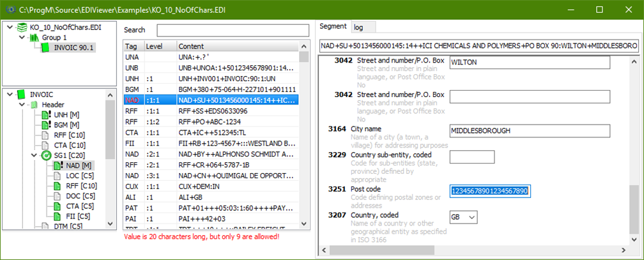Viewport: 644px width, 260px height.
Task: Click the DOC [C5] document icon
Action: 58,196
